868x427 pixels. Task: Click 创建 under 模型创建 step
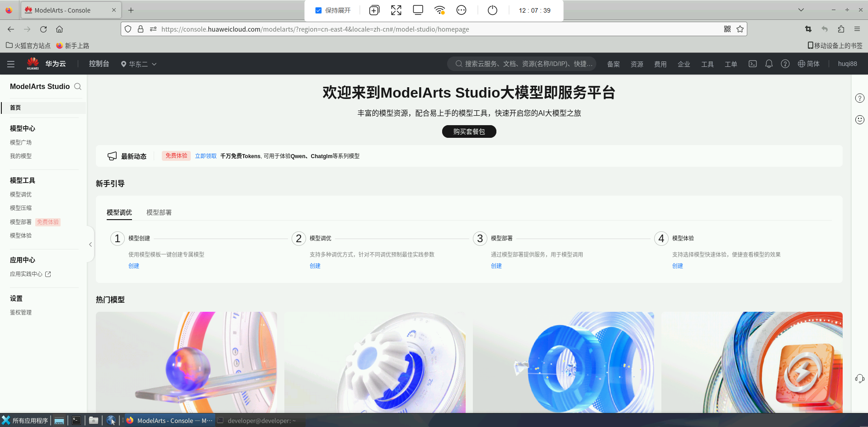pos(134,266)
